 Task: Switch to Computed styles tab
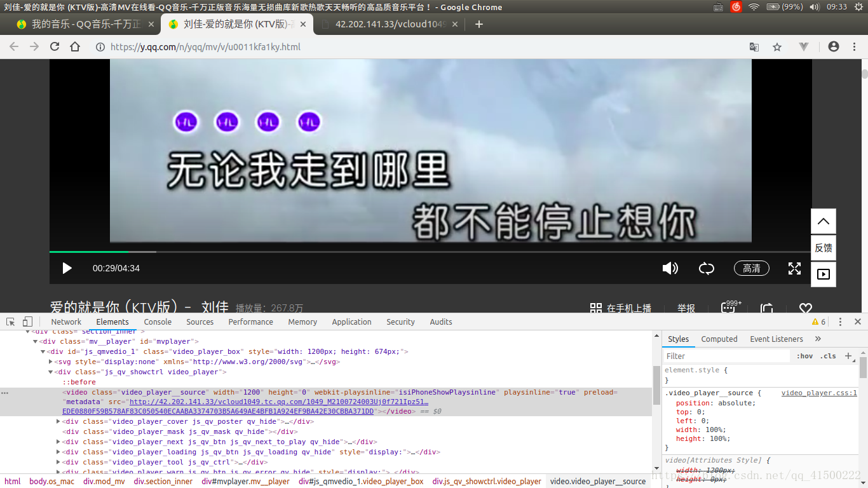(719, 339)
